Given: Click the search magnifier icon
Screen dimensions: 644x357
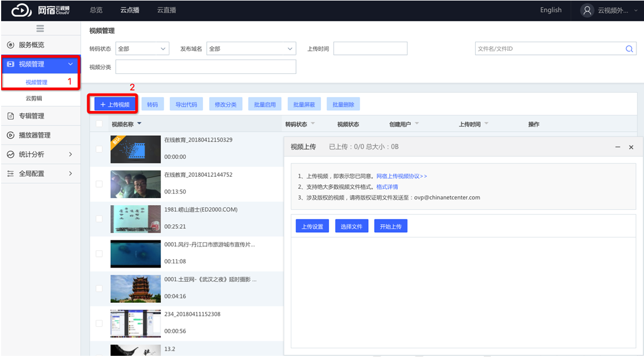Looking at the screenshot, I should pos(630,49).
